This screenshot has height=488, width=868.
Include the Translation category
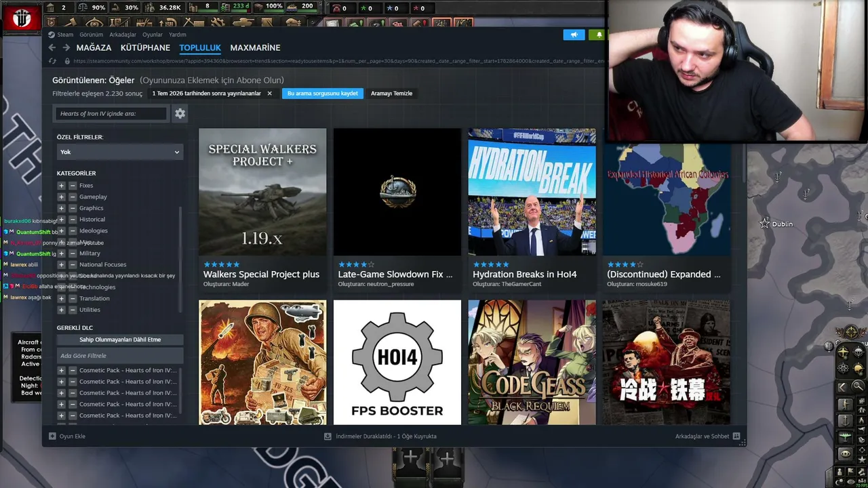61,298
